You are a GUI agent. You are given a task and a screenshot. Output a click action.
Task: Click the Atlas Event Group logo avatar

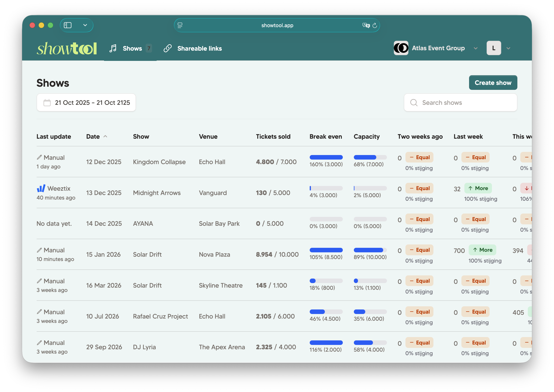pyautogui.click(x=401, y=48)
